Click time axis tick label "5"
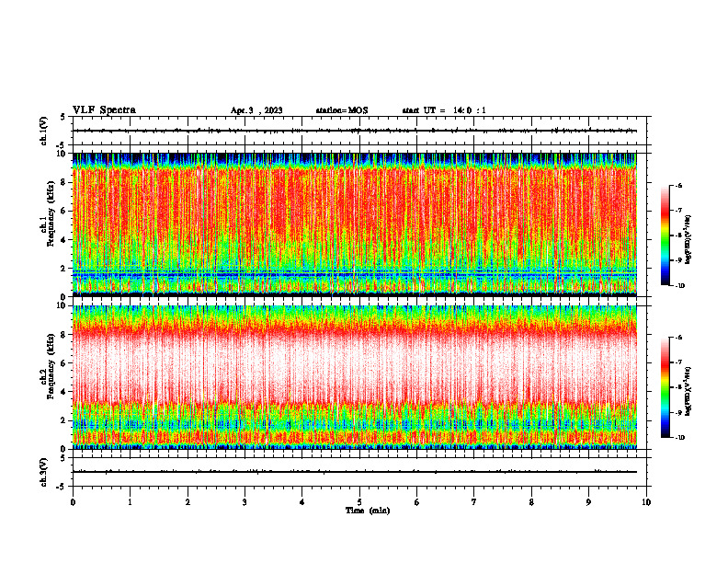This screenshot has height=563, width=728. coord(359,502)
